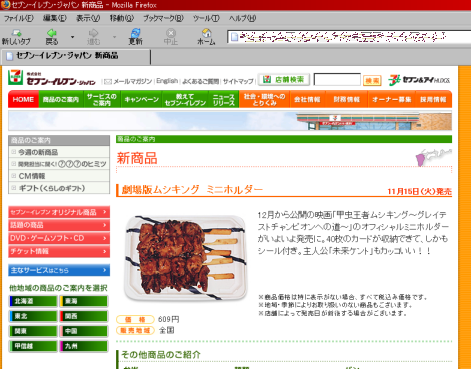Screen dimensions: 471x369
Task: Click the Japan map icon beside 新商品
Action: tap(433, 157)
